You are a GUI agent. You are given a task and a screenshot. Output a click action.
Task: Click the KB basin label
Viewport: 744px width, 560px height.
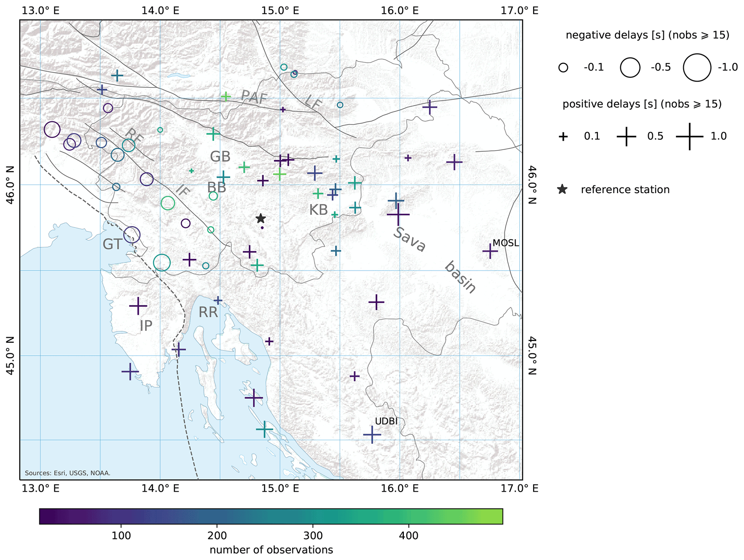[x=319, y=210]
